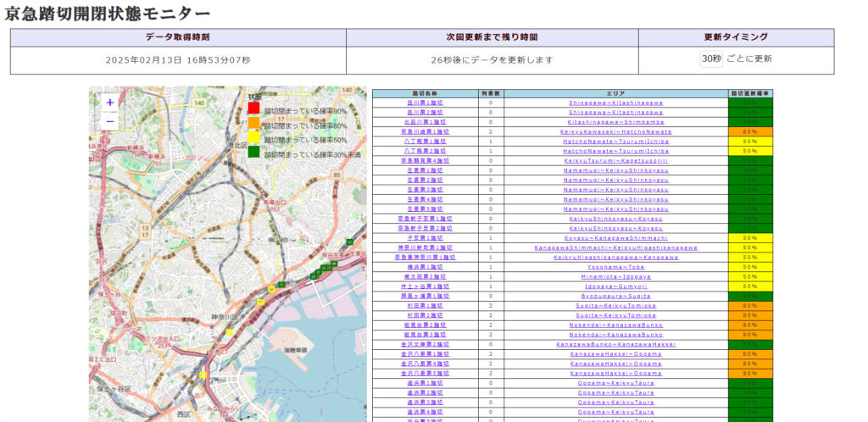Open the 北品川第1踏切 link

click(426, 122)
